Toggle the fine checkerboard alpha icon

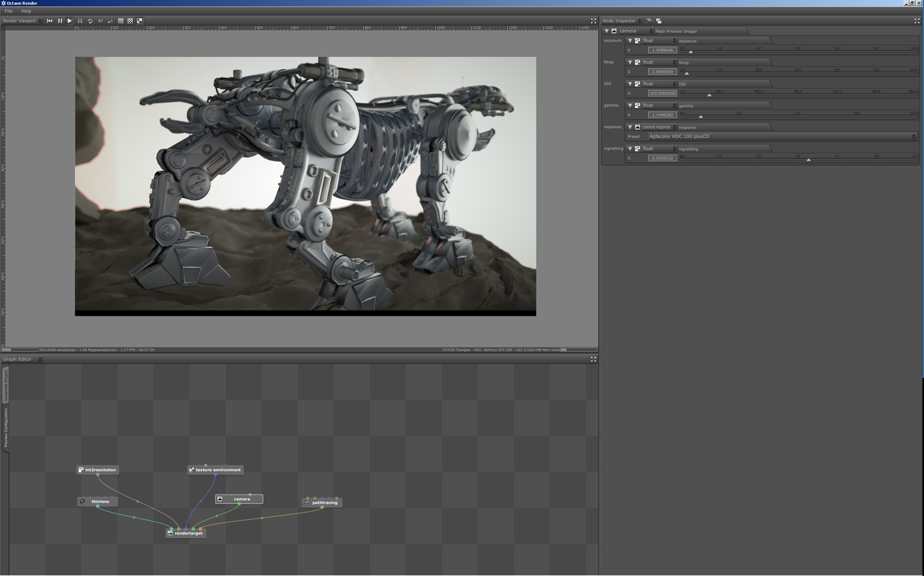(x=130, y=21)
